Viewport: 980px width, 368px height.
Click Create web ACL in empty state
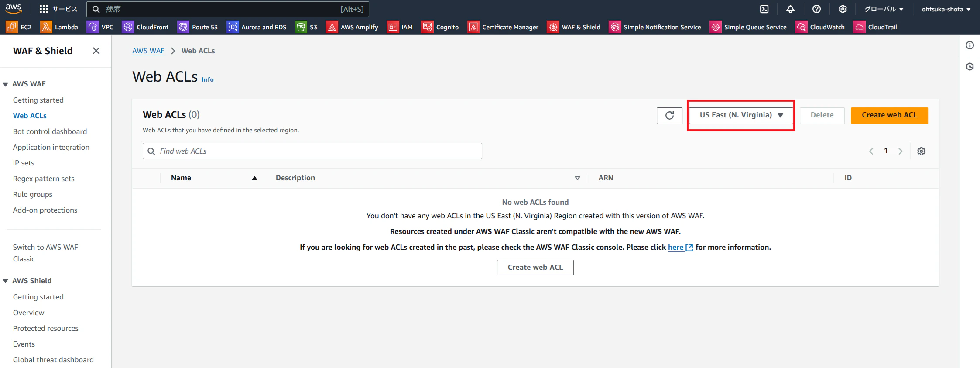point(535,268)
